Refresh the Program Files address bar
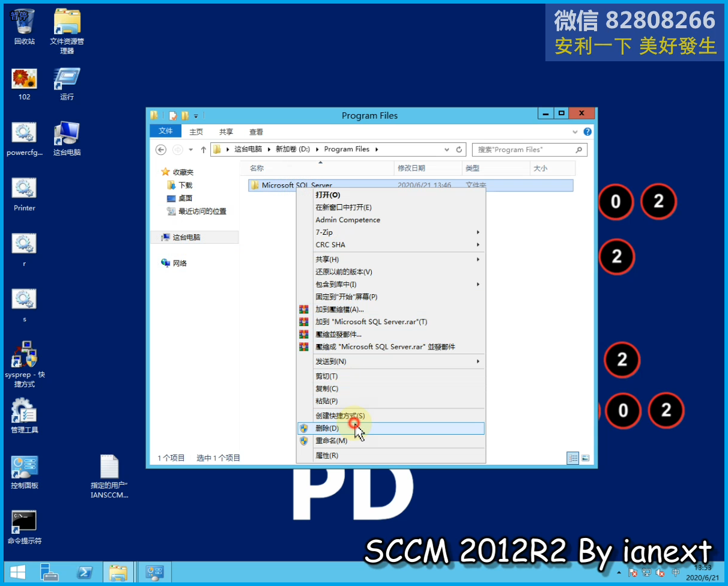 [460, 150]
